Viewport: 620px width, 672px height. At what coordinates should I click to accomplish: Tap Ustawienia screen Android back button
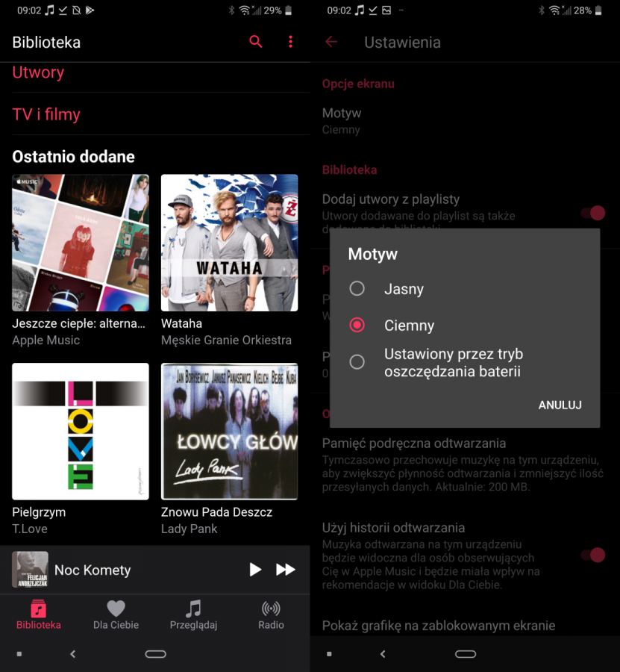coord(383,653)
